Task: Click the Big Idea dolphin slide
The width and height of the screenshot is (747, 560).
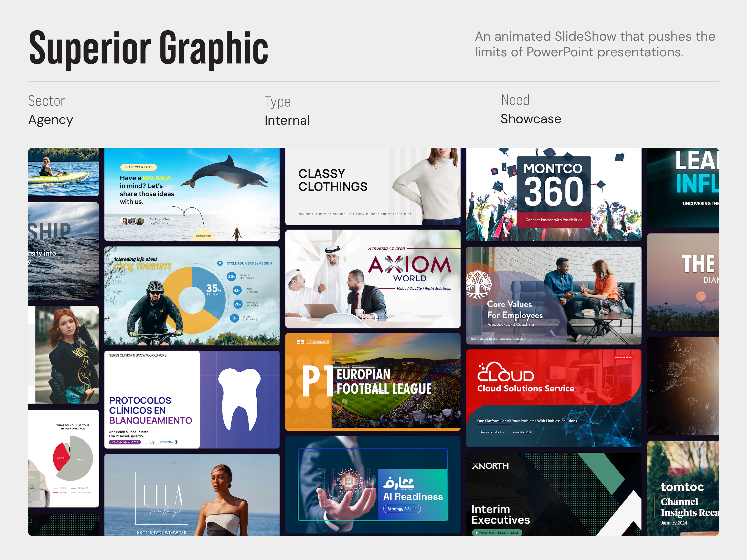Action: 192,194
